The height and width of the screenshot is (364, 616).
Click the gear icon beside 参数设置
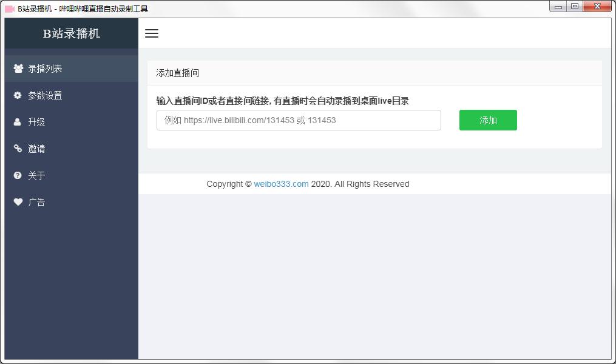18,95
